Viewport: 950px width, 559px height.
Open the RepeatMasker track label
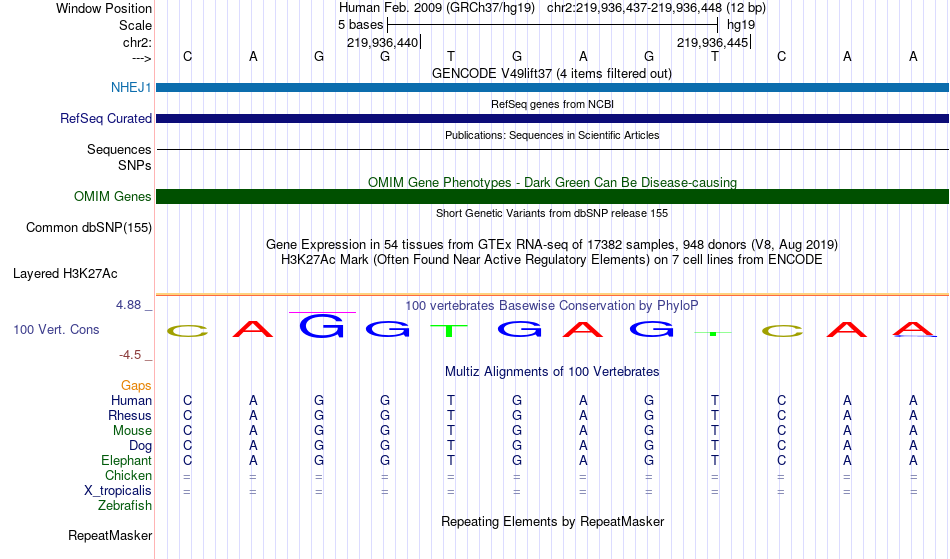tap(110, 535)
